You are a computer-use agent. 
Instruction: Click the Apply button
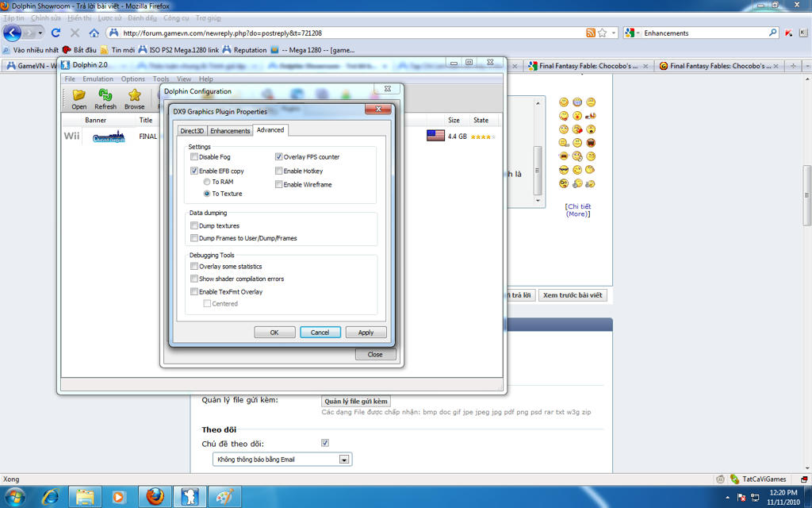[x=366, y=333]
